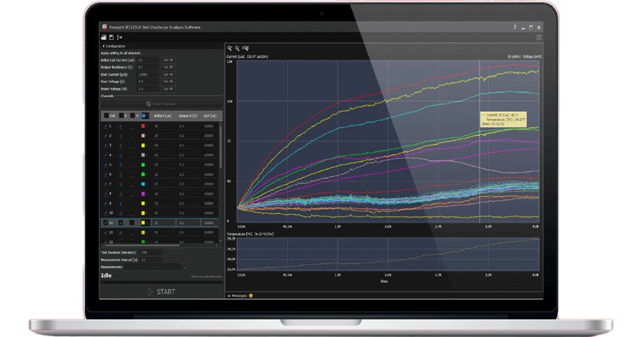Click the green color swatch for cell 5
This screenshot has height=337, width=644.
[143, 165]
